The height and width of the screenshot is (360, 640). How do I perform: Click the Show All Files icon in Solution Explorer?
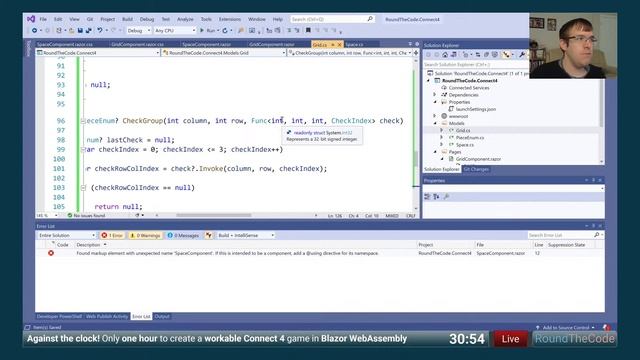(x=495, y=55)
